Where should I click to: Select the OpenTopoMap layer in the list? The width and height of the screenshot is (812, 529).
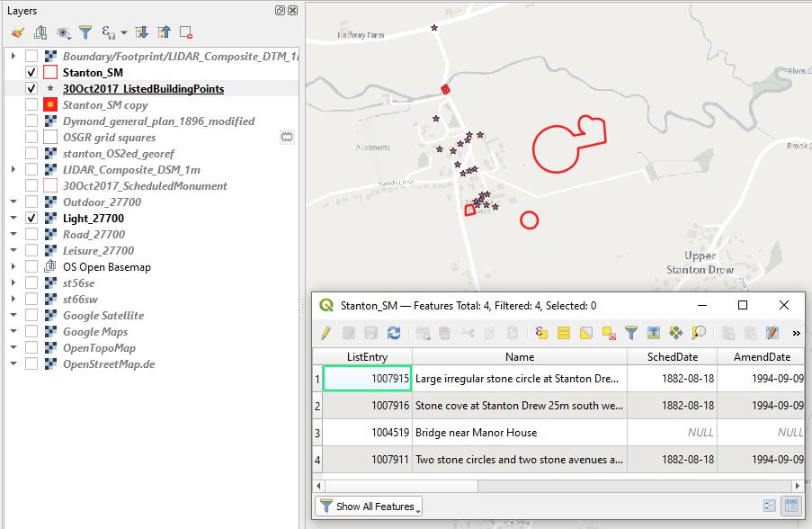tap(99, 348)
